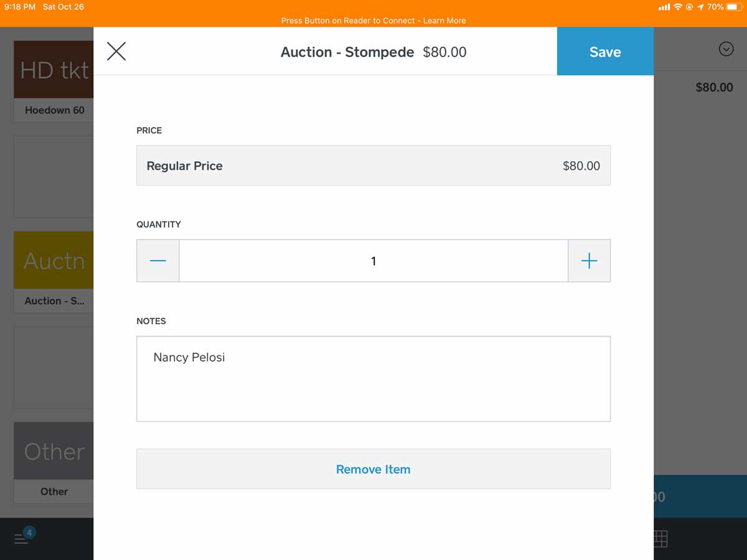The height and width of the screenshot is (560, 747).
Task: Click into the Notes text area
Action: 374,379
